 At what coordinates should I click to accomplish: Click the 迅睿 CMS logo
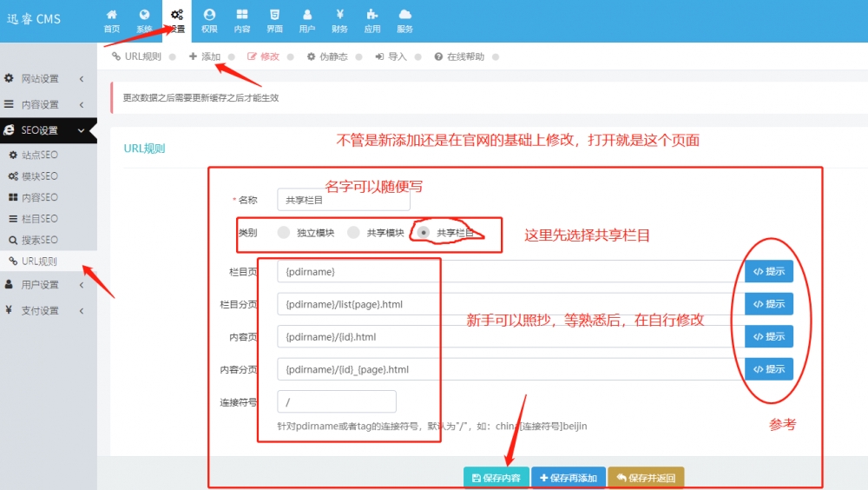pyautogui.click(x=34, y=19)
